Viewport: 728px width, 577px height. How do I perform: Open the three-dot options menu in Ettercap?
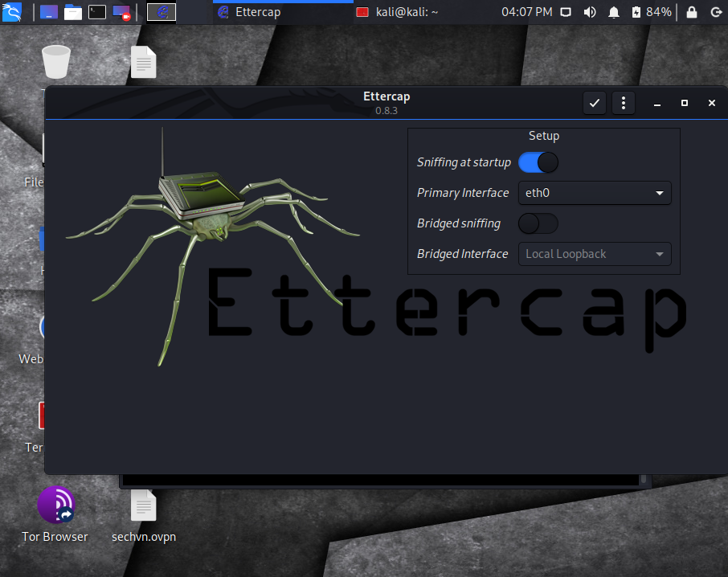(624, 103)
